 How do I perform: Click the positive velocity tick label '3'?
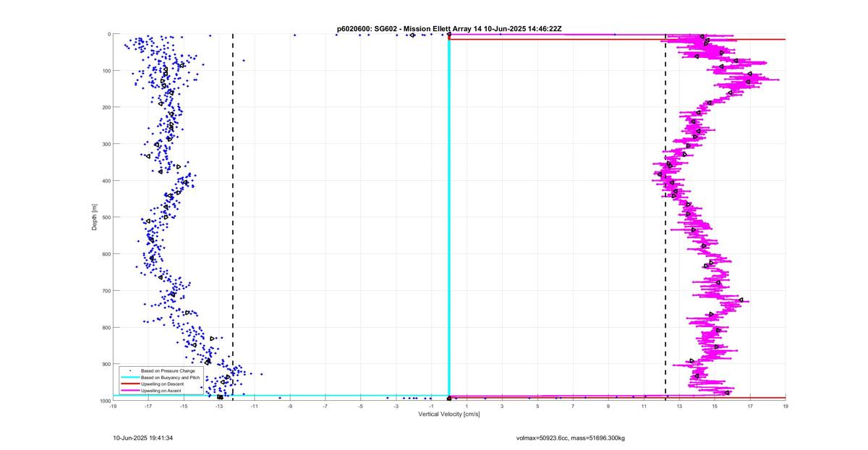(x=502, y=407)
